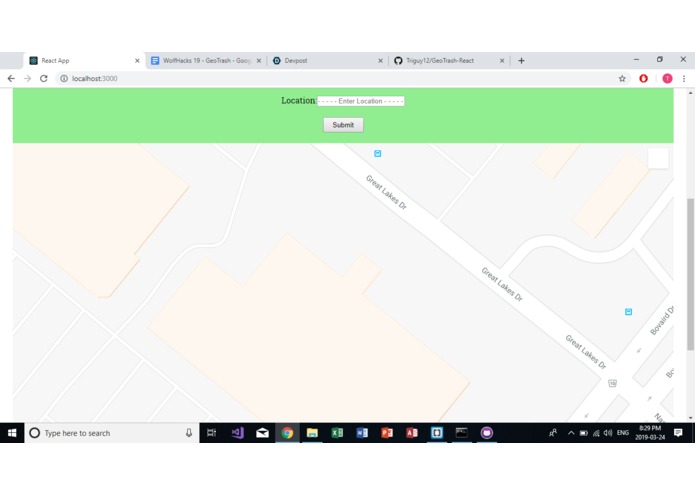The height and width of the screenshot is (494, 695).
Task: Open Visual Studio from the taskbar
Action: click(238, 433)
